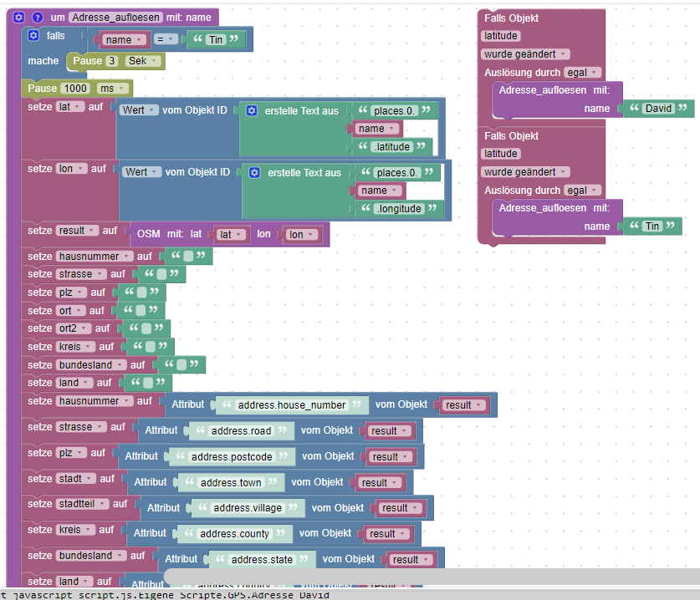Edit the address.postcode attribute text
This screenshot has width=700, height=600.
(232, 457)
